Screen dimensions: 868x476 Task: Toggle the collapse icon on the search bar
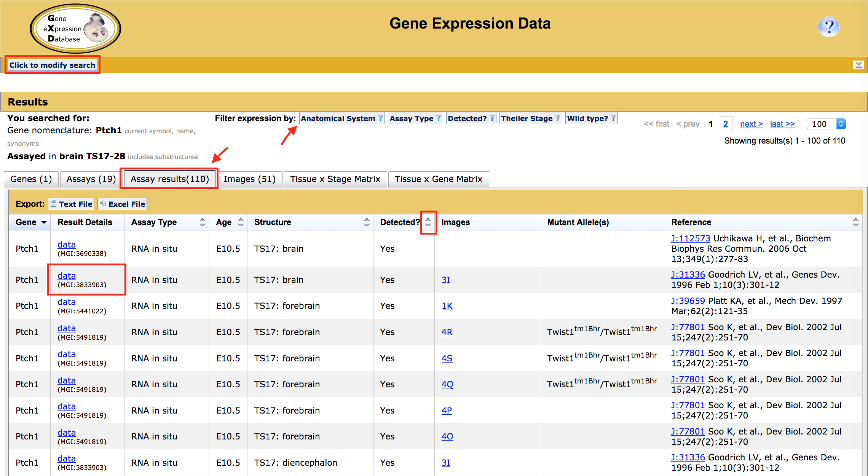point(858,65)
